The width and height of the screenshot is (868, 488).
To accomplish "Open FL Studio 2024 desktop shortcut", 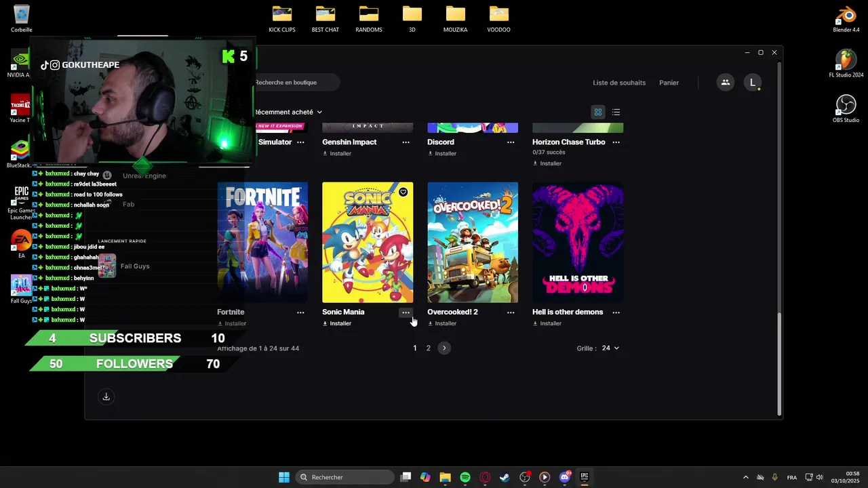I will [846, 64].
